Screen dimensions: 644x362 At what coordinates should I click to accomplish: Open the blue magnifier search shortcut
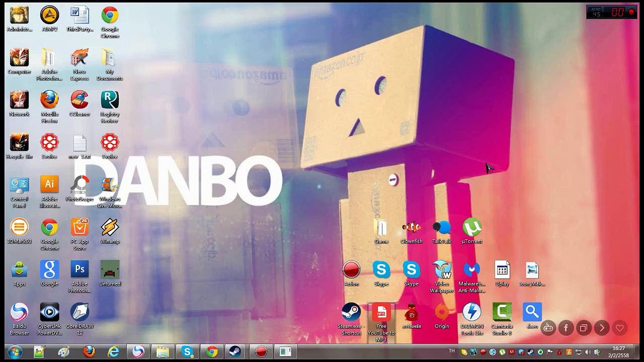(532, 316)
